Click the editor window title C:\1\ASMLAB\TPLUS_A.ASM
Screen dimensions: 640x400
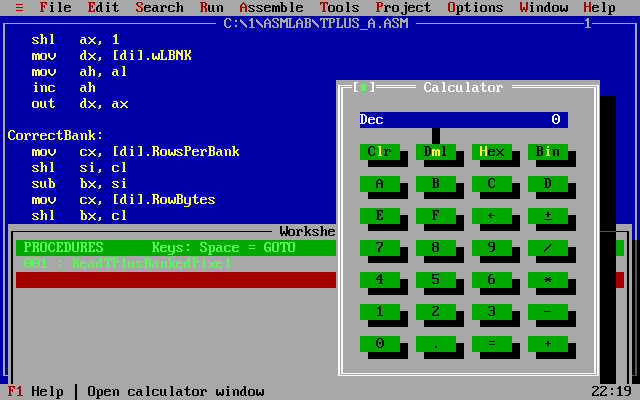pyautogui.click(x=316, y=24)
